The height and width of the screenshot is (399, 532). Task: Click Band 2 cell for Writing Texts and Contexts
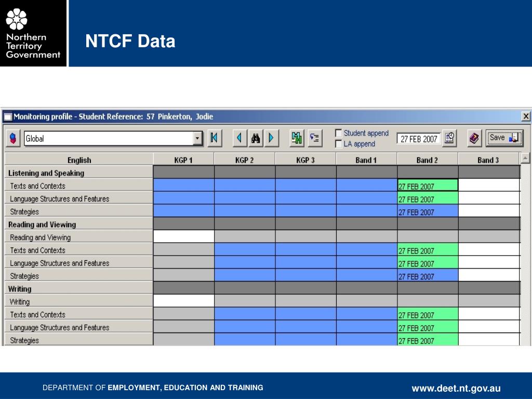tap(428, 314)
